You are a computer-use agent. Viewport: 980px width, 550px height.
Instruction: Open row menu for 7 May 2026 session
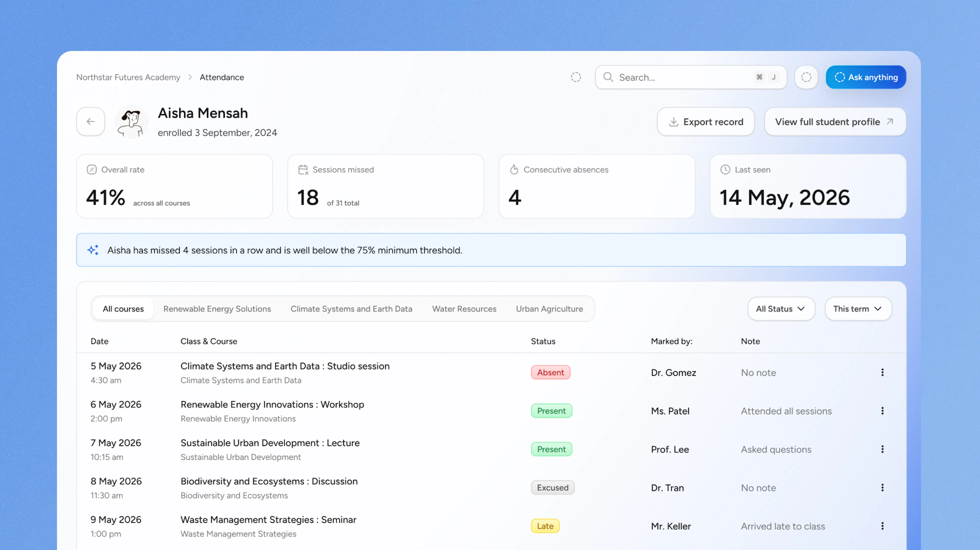click(883, 449)
